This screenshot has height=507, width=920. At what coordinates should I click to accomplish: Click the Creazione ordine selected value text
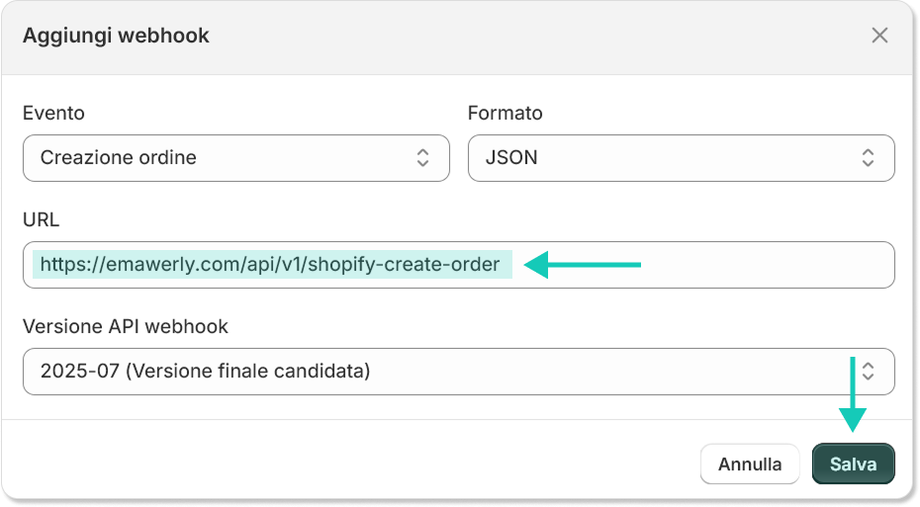tap(118, 158)
